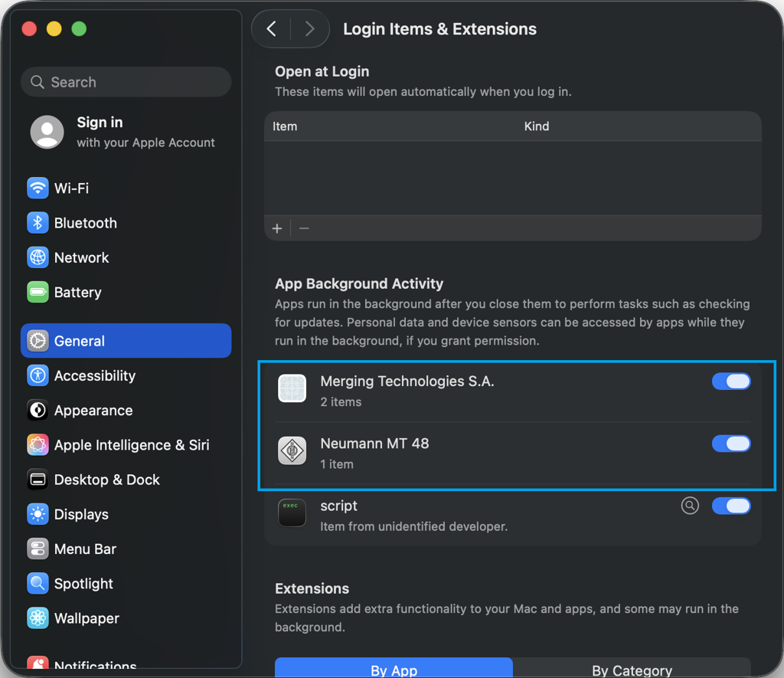Image resolution: width=784 pixels, height=678 pixels.
Task: Turn off script background activity toggle
Action: point(731,506)
